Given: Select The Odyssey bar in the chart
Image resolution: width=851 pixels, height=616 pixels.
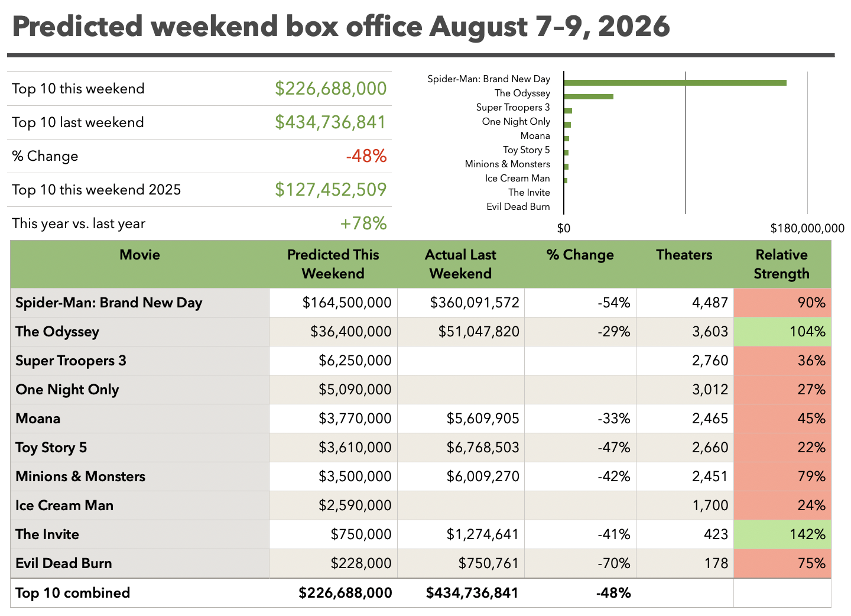Looking at the screenshot, I should pyautogui.click(x=589, y=96).
